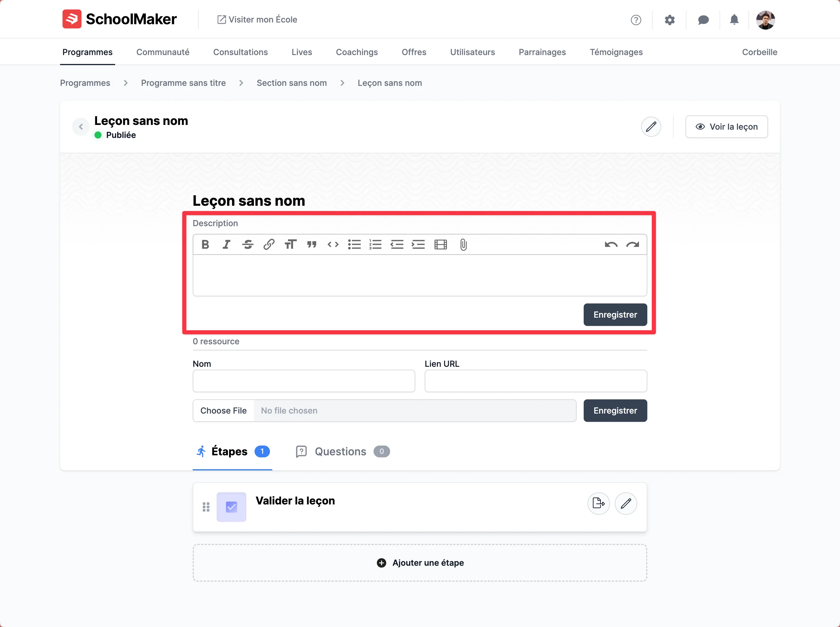Screen dimensions: 840x627
Task: Click Leçon sans nom breadcrumb
Action: click(390, 83)
